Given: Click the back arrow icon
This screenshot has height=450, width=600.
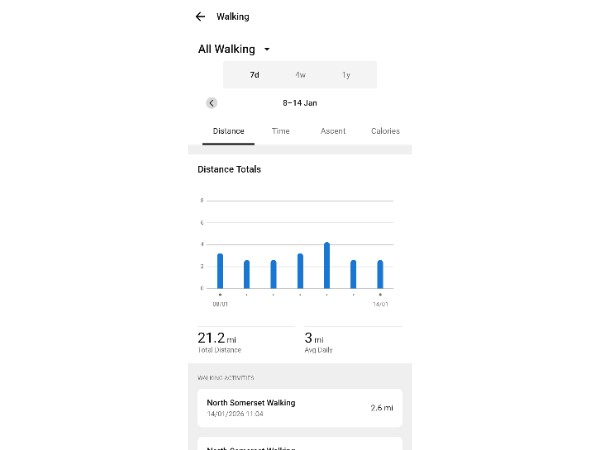Looking at the screenshot, I should 200,17.
